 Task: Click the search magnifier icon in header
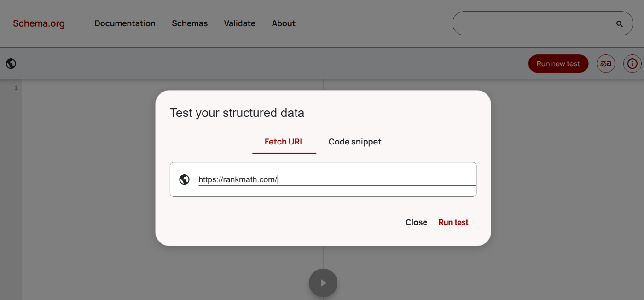(x=619, y=24)
